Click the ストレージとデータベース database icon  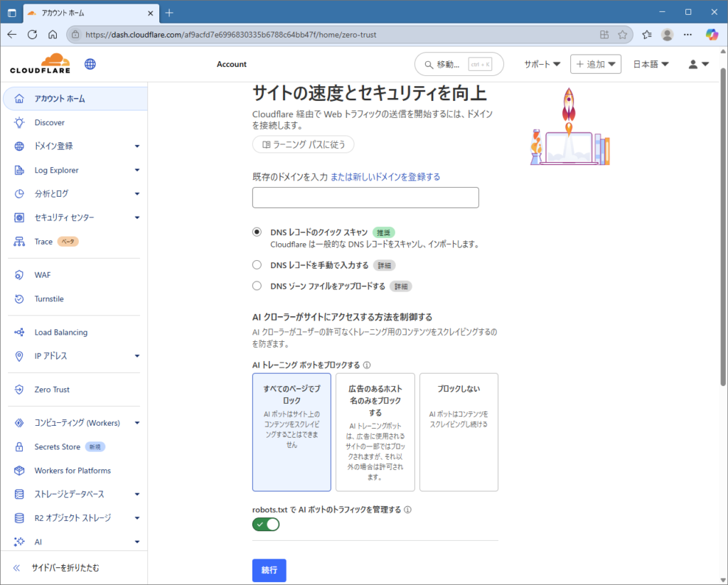19,494
